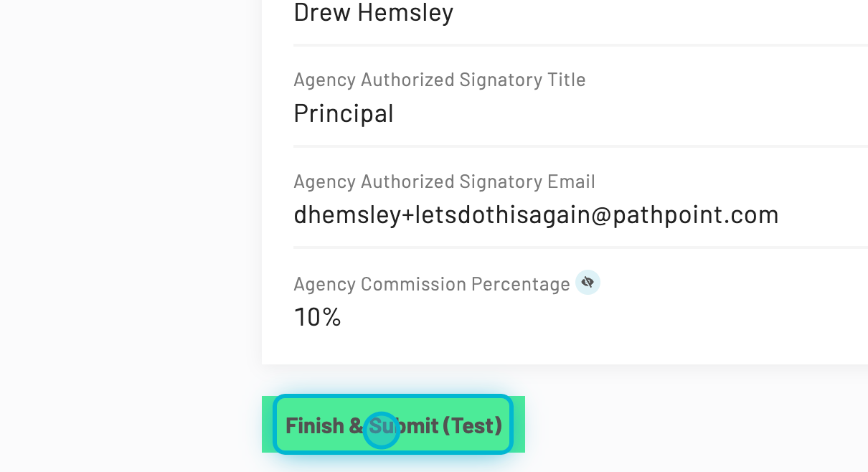Click the divider line below the email address
The image size is (868, 472).
point(574,247)
